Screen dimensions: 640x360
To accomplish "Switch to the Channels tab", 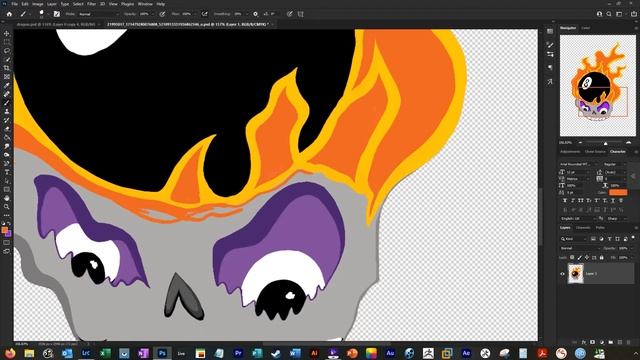I will (x=583, y=228).
